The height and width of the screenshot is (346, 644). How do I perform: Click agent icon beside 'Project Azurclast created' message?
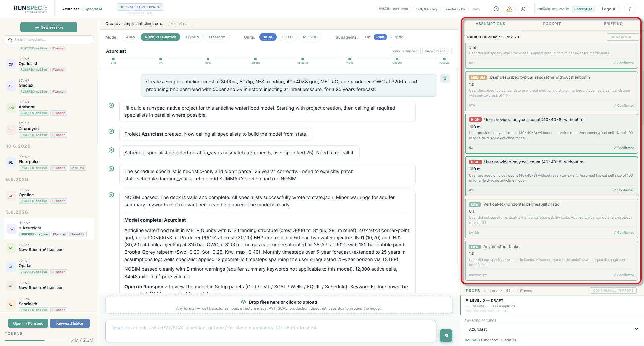point(111,131)
